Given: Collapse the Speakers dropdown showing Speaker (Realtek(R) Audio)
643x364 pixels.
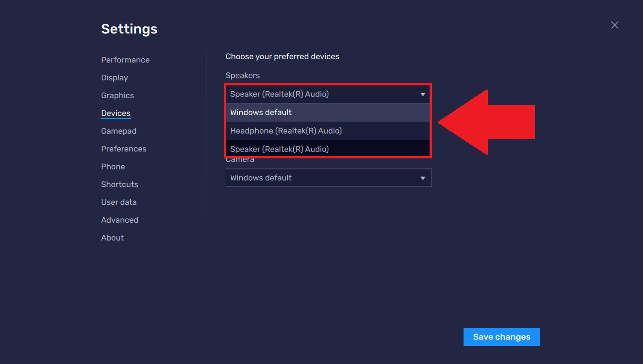Looking at the screenshot, I should pyautogui.click(x=328, y=94).
